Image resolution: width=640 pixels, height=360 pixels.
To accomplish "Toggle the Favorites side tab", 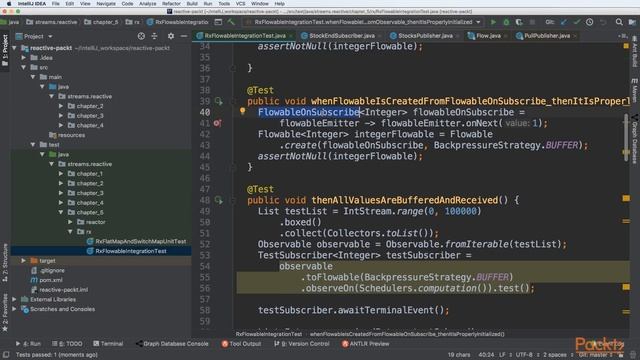I will click(5, 312).
